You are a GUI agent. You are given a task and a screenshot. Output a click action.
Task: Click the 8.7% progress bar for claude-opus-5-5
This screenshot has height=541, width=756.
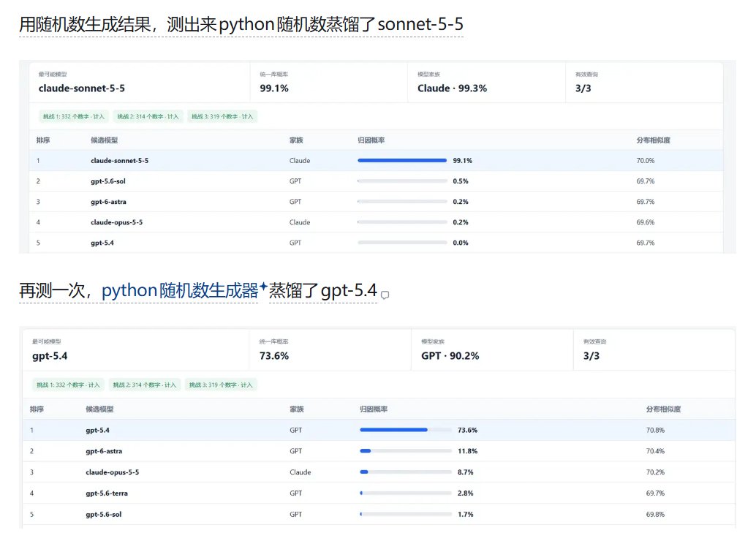(x=406, y=472)
